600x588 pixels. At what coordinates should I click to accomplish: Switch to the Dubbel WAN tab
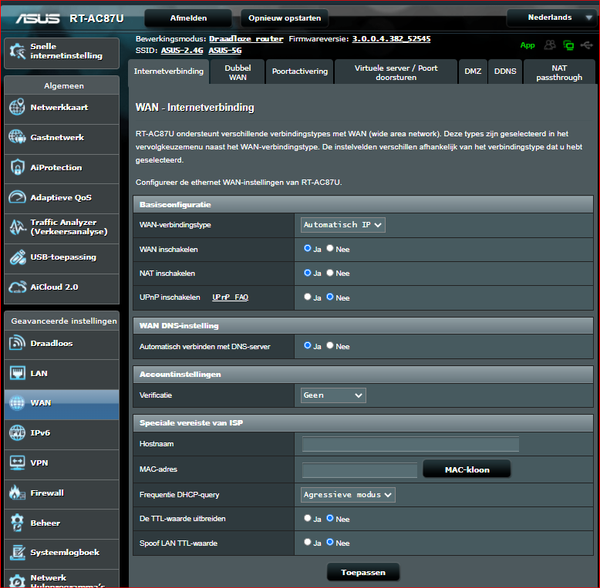238,72
